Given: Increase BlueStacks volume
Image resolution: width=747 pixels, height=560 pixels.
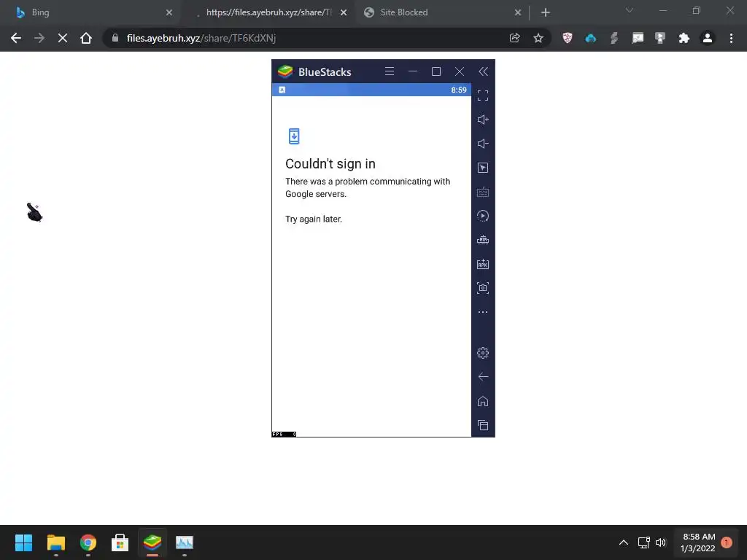Looking at the screenshot, I should [x=483, y=120].
